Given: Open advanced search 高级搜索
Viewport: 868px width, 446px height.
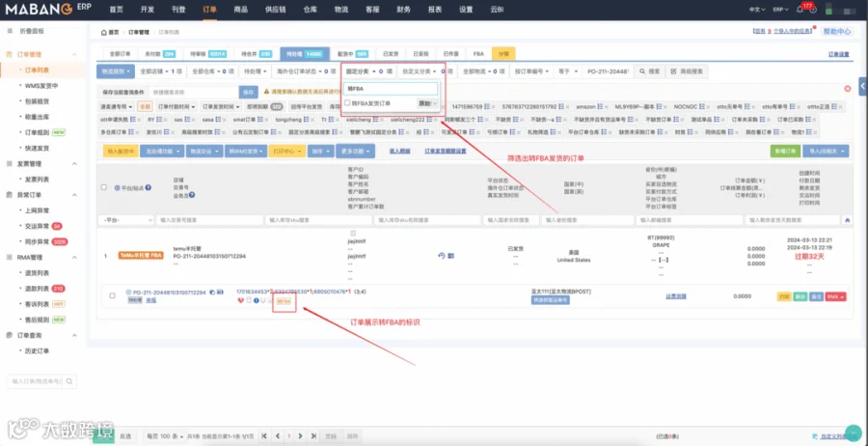Looking at the screenshot, I should point(687,71).
